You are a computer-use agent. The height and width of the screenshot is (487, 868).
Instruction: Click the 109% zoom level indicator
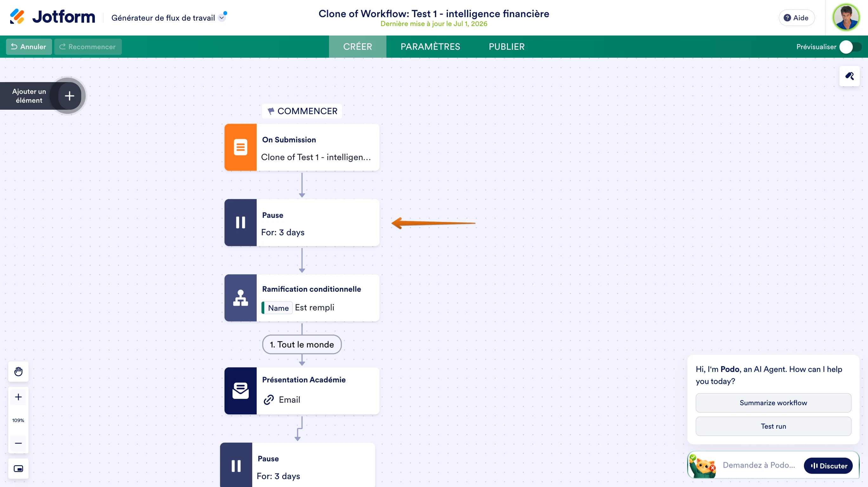18,420
